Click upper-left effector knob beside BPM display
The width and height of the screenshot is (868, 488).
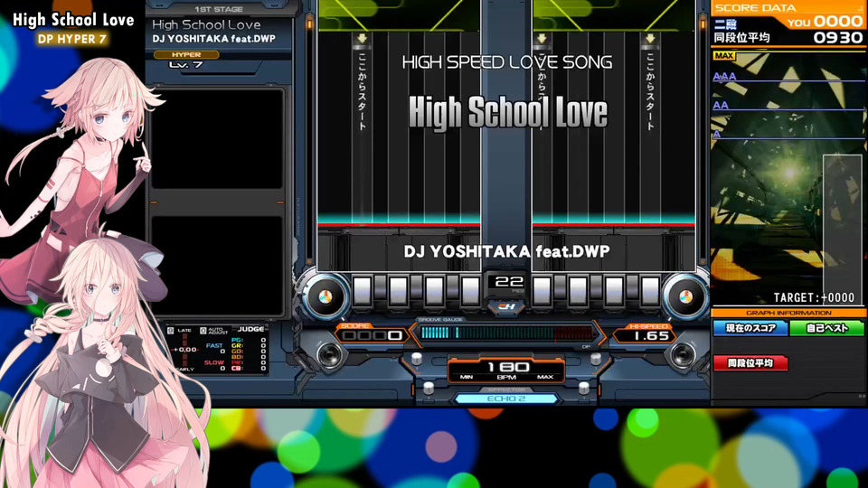click(417, 359)
